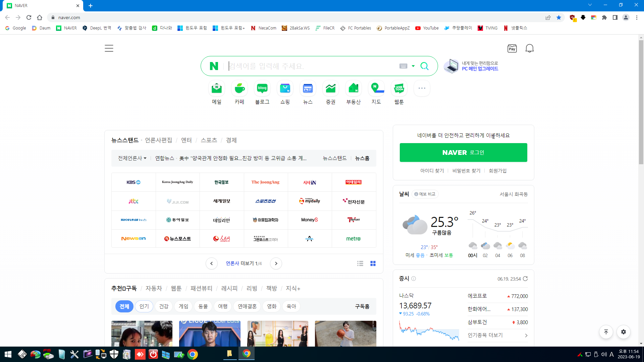Select the 영화 filter chip
The image size is (644, 362).
(272, 306)
